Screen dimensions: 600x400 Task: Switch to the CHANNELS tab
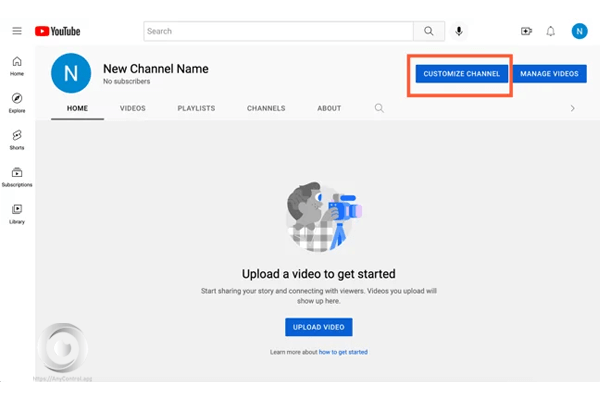[266, 108]
